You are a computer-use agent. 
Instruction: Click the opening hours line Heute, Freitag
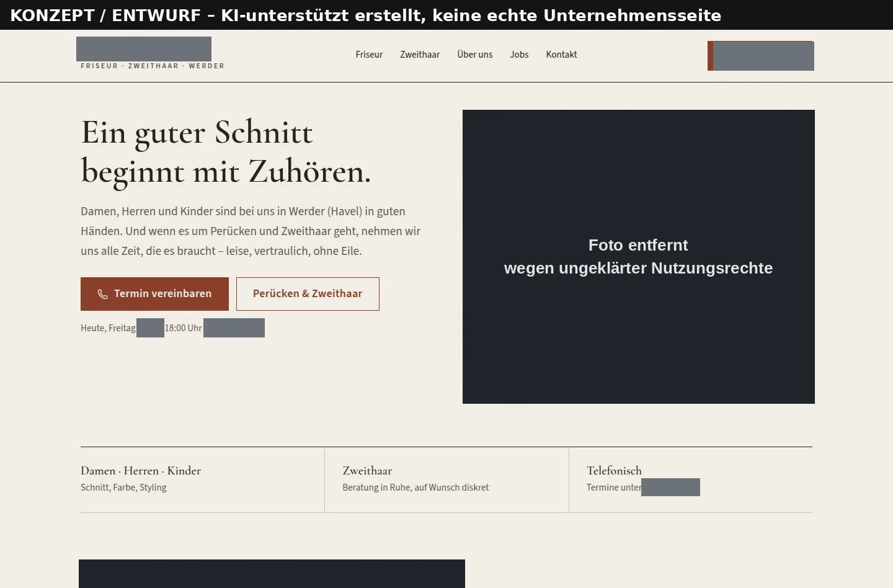click(x=172, y=328)
